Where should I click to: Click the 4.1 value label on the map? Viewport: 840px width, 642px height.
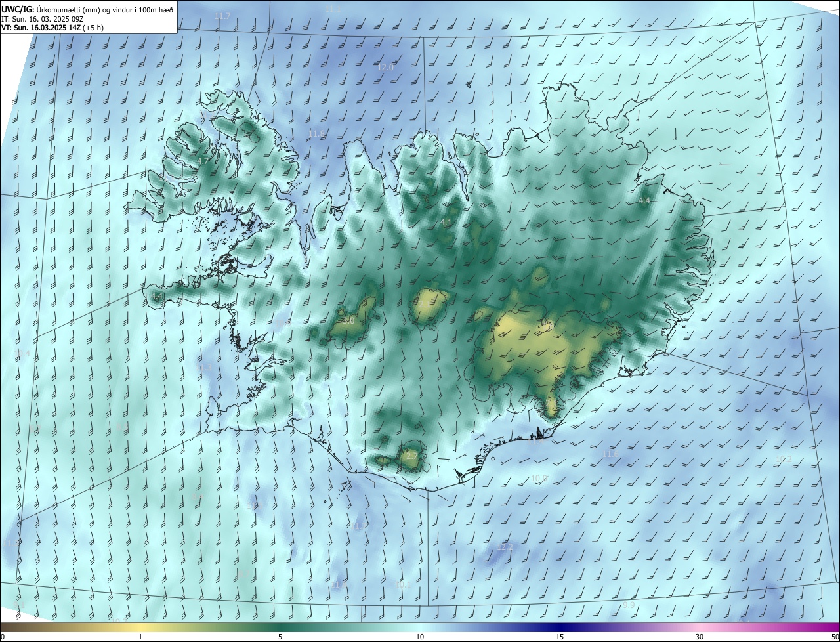[446, 223]
